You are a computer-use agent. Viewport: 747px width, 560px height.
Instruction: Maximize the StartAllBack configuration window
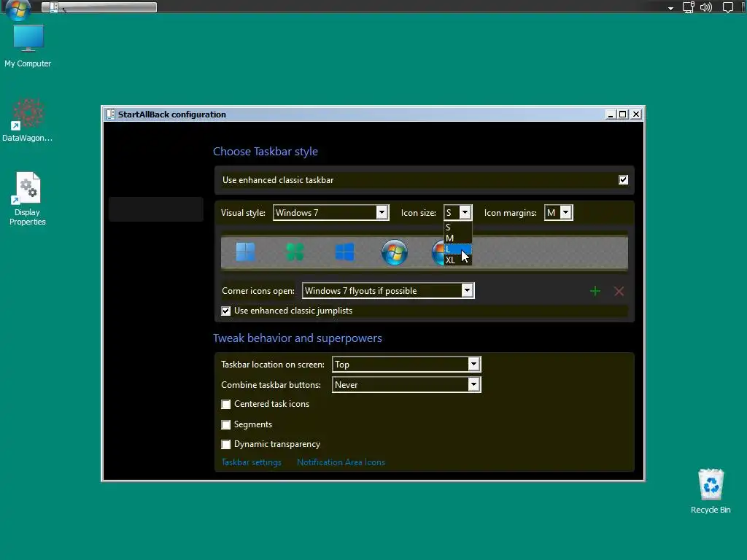pos(623,114)
